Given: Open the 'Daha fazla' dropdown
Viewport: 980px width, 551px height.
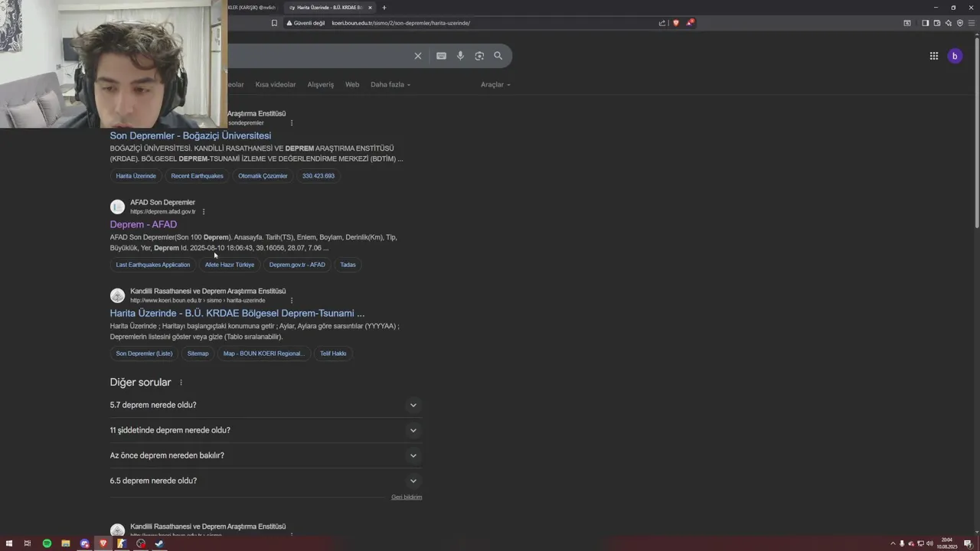Looking at the screenshot, I should coord(390,85).
